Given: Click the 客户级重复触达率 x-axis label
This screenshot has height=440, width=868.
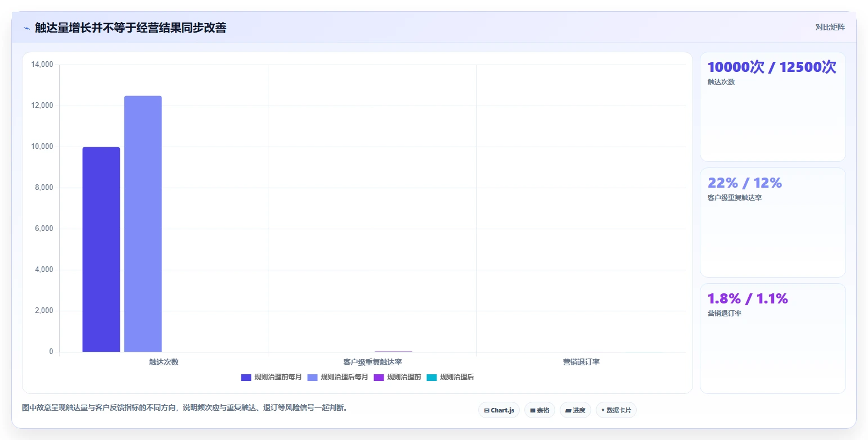Looking at the screenshot, I should coord(372,362).
